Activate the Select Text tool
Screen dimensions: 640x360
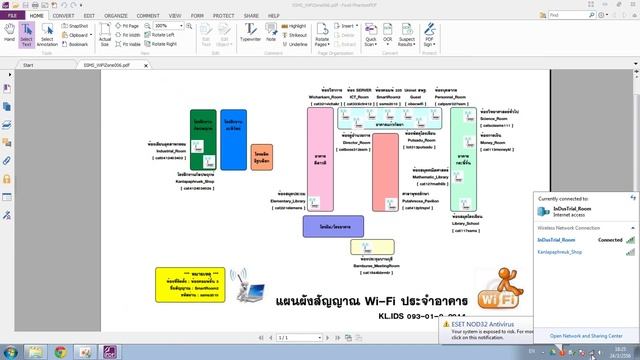click(27, 35)
